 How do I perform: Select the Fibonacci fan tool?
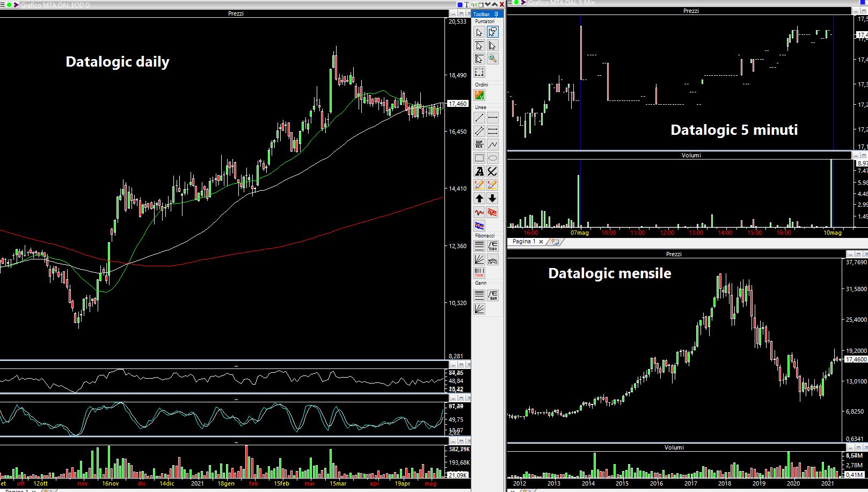click(479, 259)
